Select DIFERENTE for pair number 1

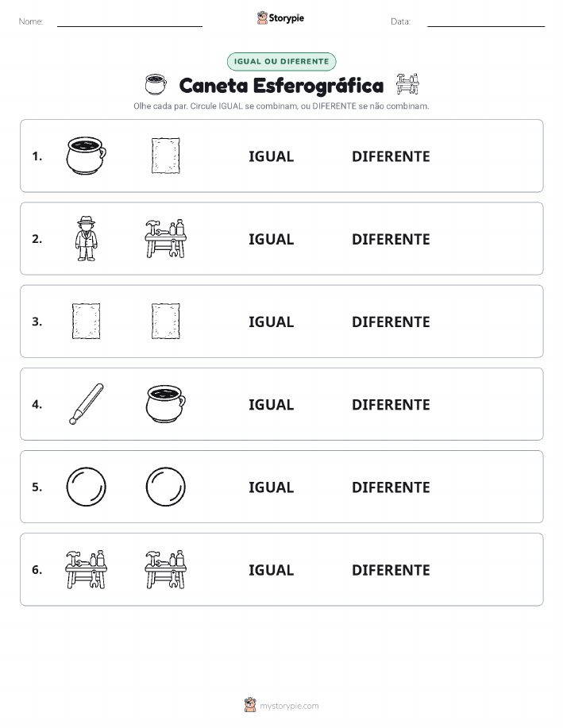click(391, 156)
